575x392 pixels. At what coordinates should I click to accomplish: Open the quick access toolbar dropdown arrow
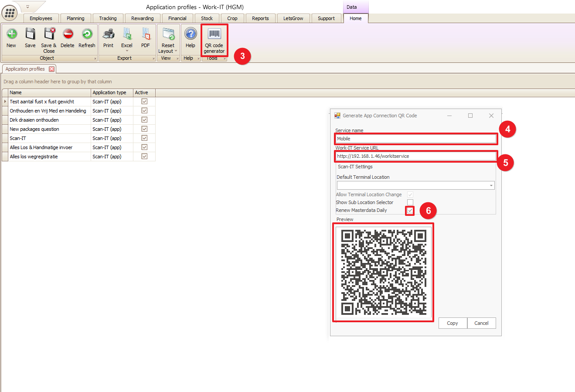pyautogui.click(x=27, y=7)
